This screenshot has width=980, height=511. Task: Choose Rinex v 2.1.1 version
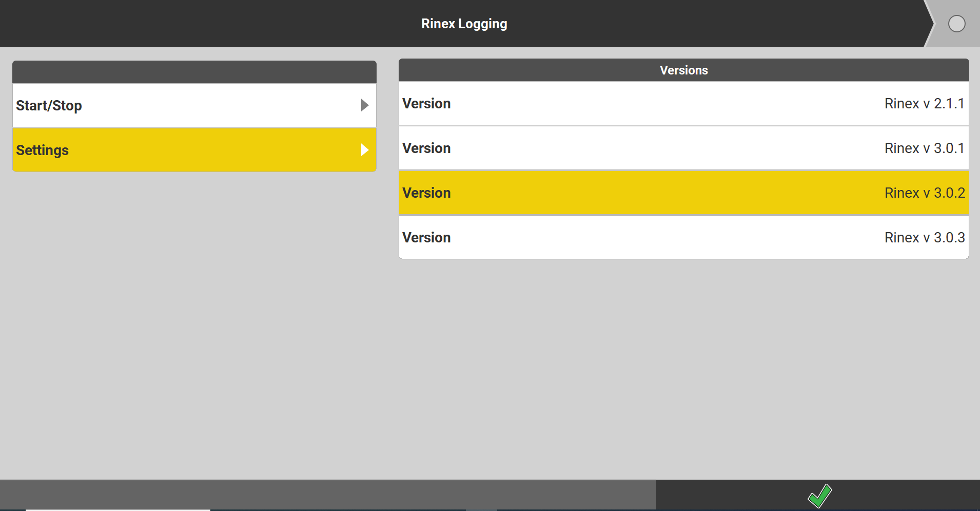click(924, 104)
